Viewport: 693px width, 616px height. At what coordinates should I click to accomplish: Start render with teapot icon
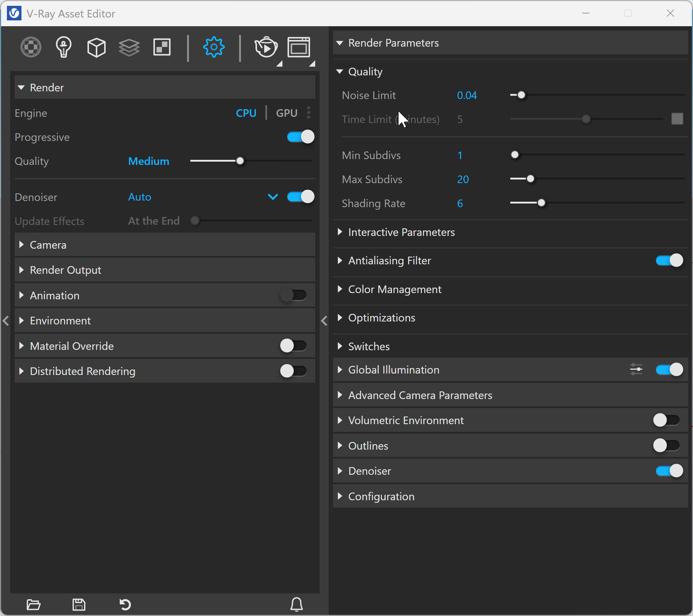[x=266, y=47]
